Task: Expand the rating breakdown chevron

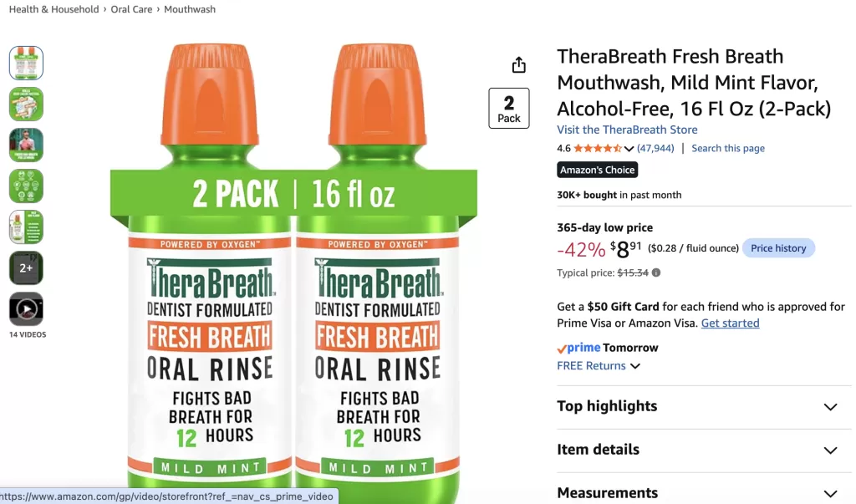Action: tap(629, 149)
